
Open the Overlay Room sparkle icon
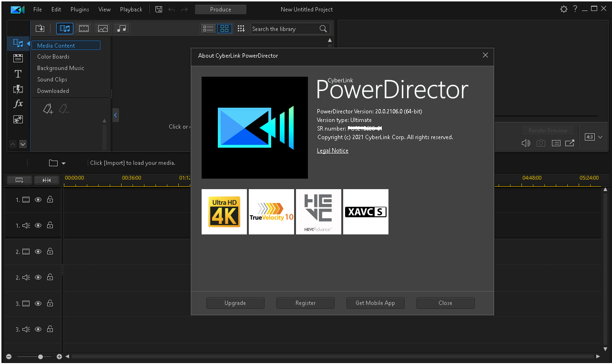point(18,119)
